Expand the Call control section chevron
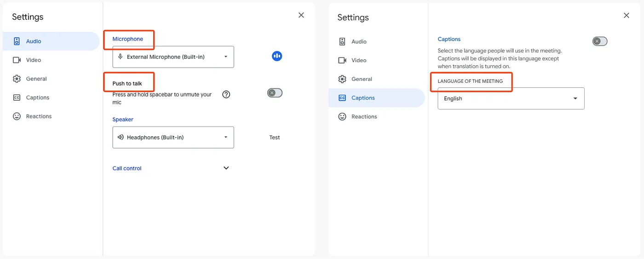Image resolution: width=644 pixels, height=259 pixels. coord(226,168)
